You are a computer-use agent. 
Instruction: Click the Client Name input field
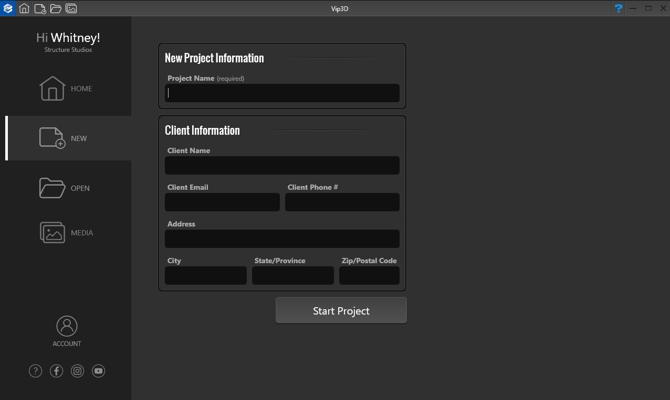coord(282,165)
